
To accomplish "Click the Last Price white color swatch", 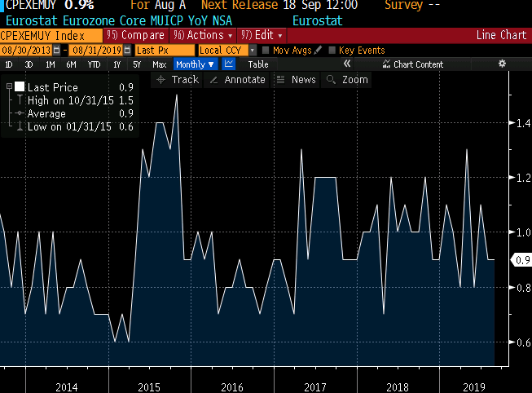I will point(20,86).
